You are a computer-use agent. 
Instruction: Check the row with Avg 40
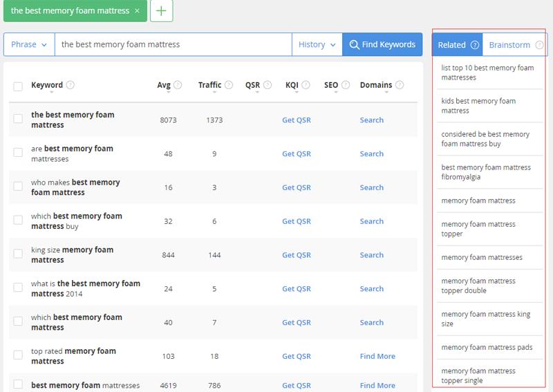coord(18,321)
